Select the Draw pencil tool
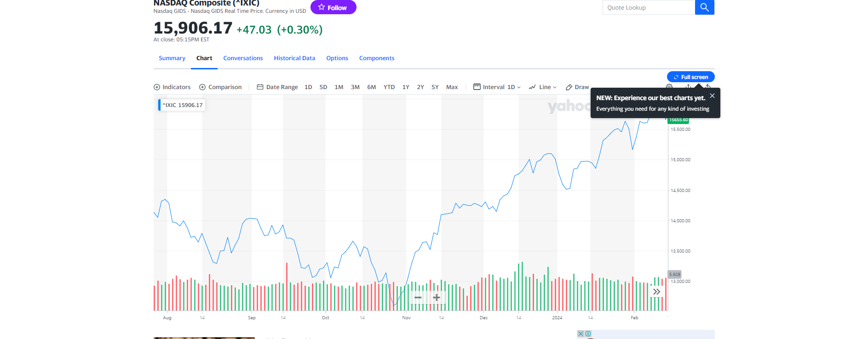The width and height of the screenshot is (868, 339). pyautogui.click(x=577, y=87)
